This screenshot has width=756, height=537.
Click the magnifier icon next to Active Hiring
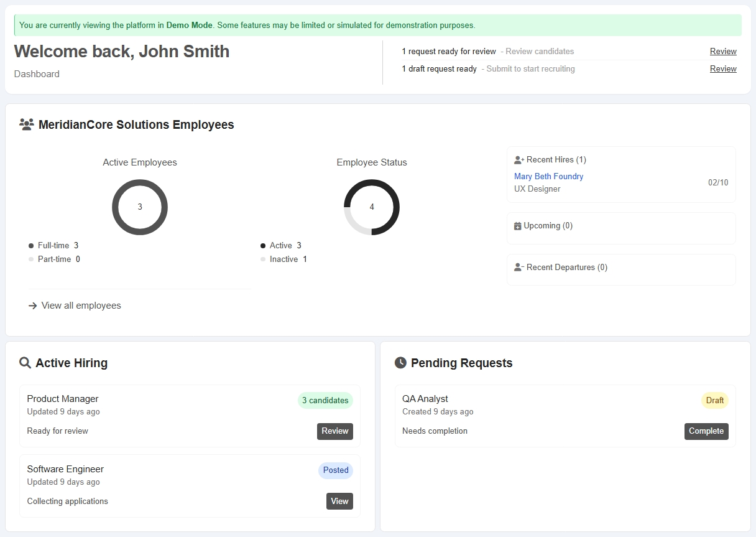click(x=25, y=363)
